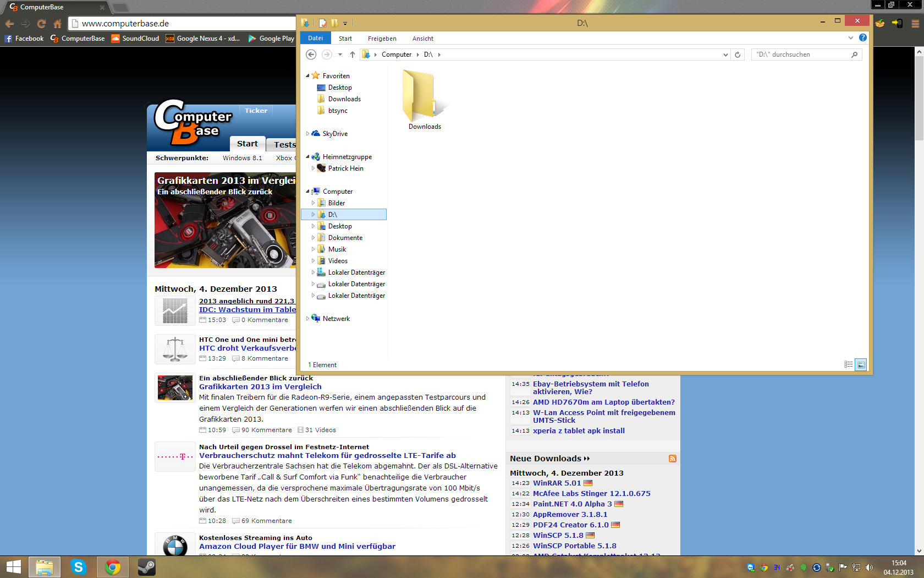Image resolution: width=924 pixels, height=578 pixels.
Task: Expand the Explorer ribbon with the chevron
Action: pos(850,38)
